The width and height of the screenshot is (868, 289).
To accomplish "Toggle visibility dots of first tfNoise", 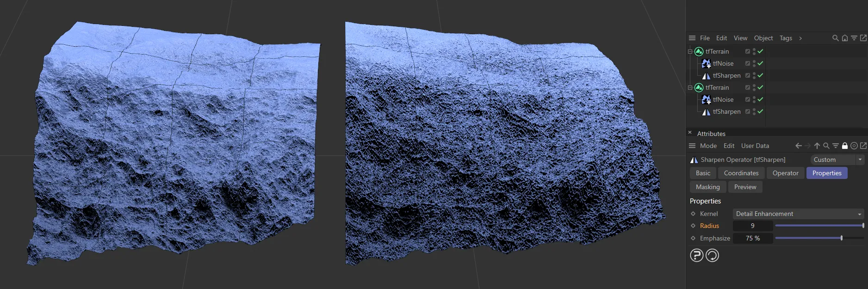I will tap(754, 63).
